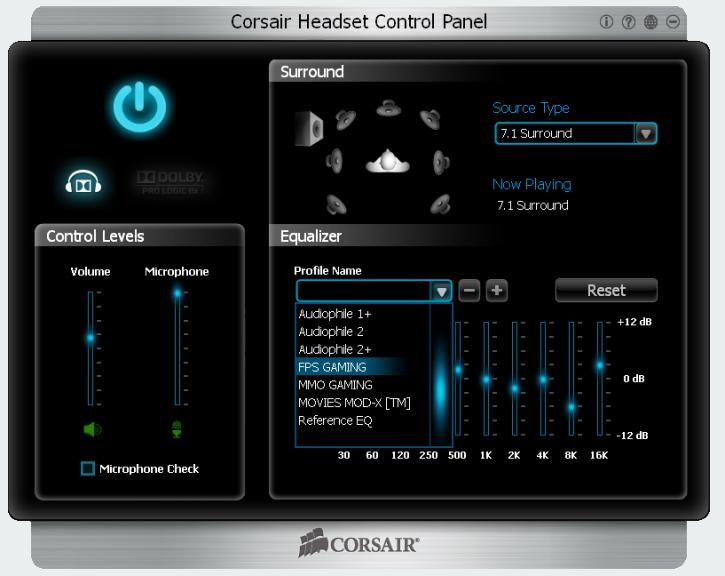The width and height of the screenshot is (725, 576).
Task: Click the subwoofer speaker icon
Action: 309,129
